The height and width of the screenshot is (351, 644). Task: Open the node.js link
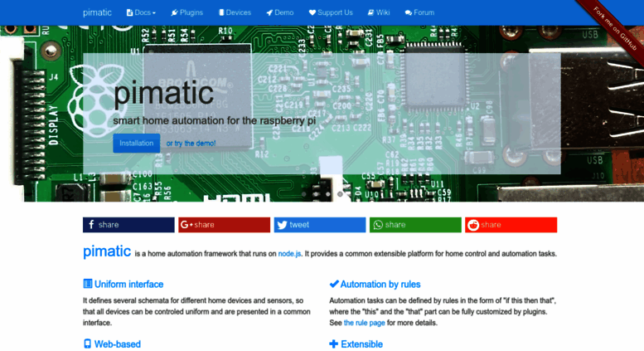point(289,254)
